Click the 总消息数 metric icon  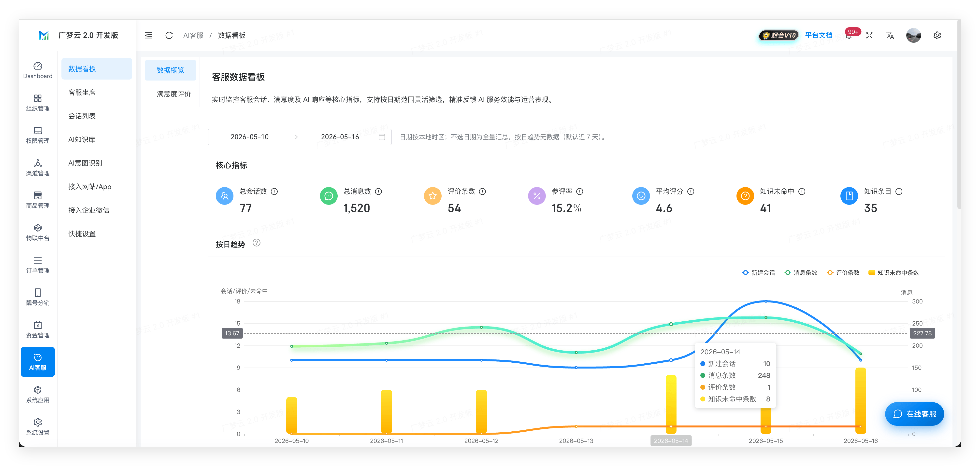tap(329, 196)
